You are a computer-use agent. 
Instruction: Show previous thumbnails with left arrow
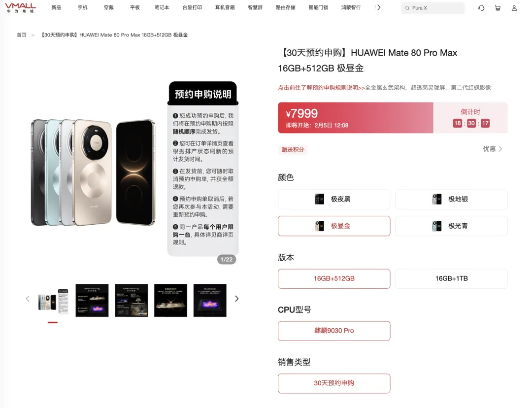28,299
